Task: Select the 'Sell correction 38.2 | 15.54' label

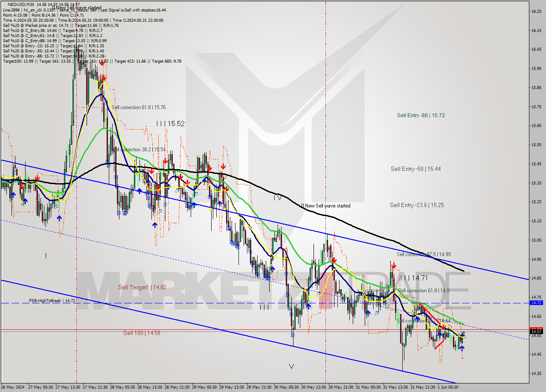Action: coord(139,150)
